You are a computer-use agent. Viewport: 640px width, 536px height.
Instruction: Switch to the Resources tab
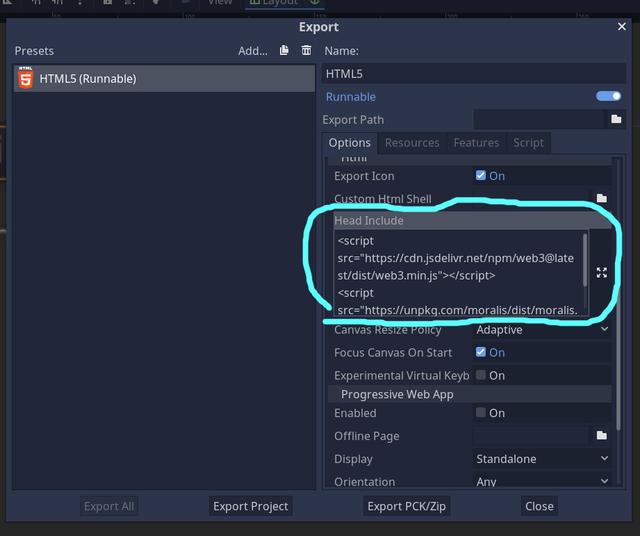(412, 142)
